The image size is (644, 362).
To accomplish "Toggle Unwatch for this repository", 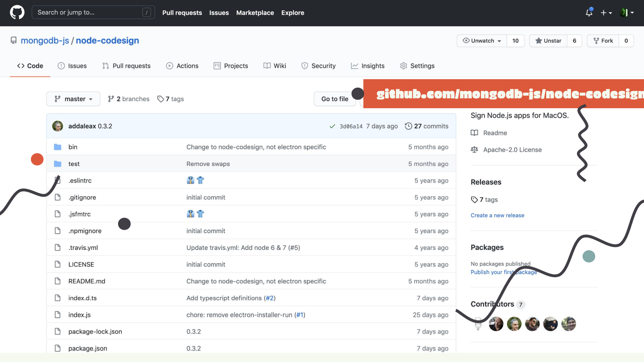I will [x=482, y=41].
